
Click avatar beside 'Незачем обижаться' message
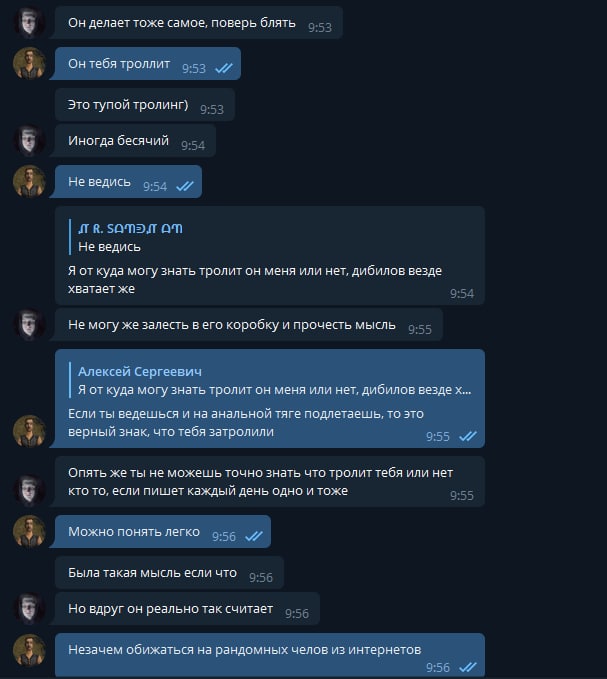(x=29, y=650)
